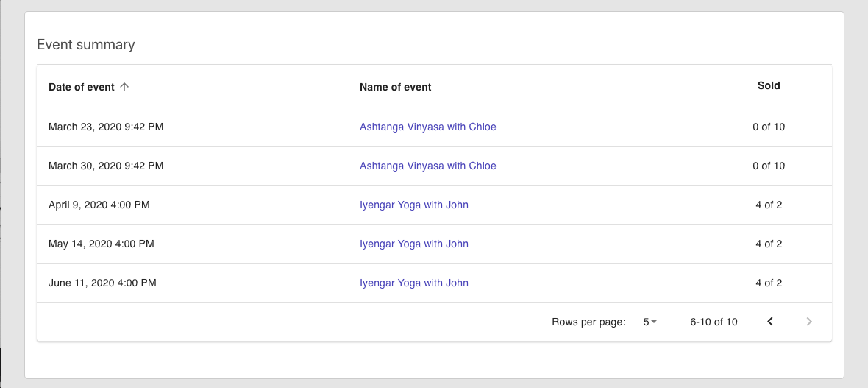Click the April 9, 2020 4:00 PM date

(x=99, y=205)
